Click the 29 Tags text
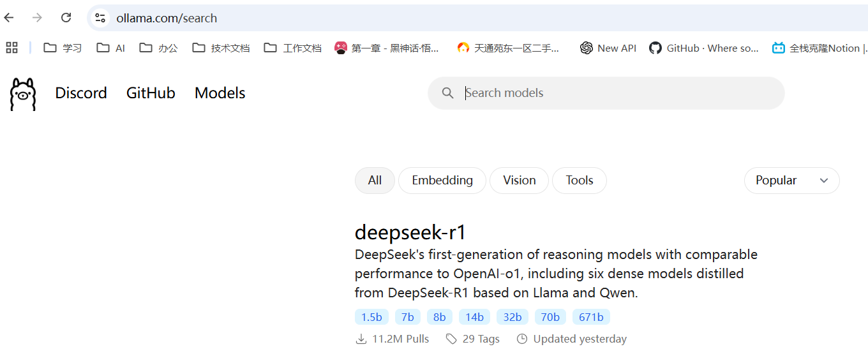 click(x=481, y=339)
